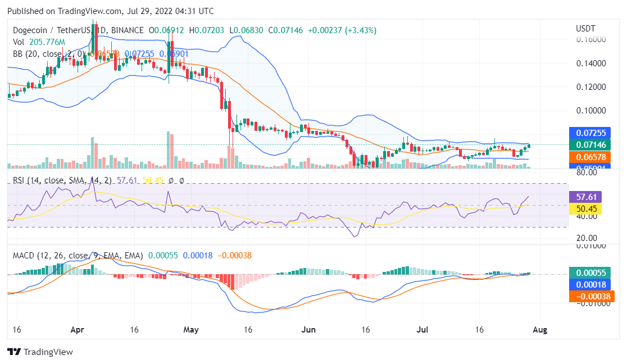Click the May label on the time axis
627x364 pixels.
[x=192, y=329]
